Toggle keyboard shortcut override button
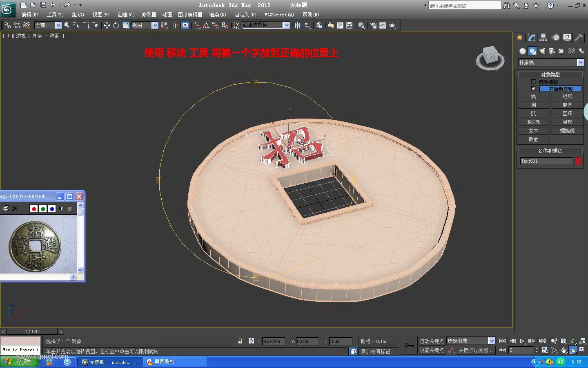Image resolution: width=588 pixels, height=368 pixels. (x=185, y=25)
